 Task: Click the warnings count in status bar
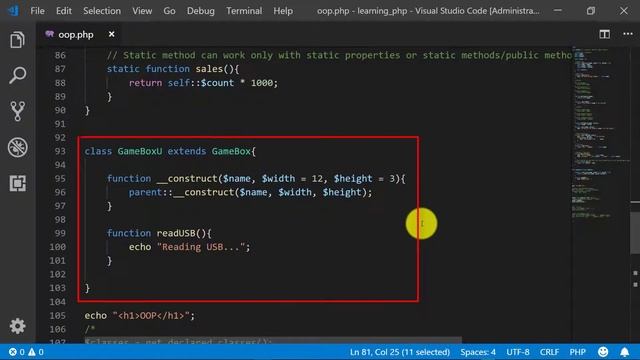pyautogui.click(x=36, y=352)
